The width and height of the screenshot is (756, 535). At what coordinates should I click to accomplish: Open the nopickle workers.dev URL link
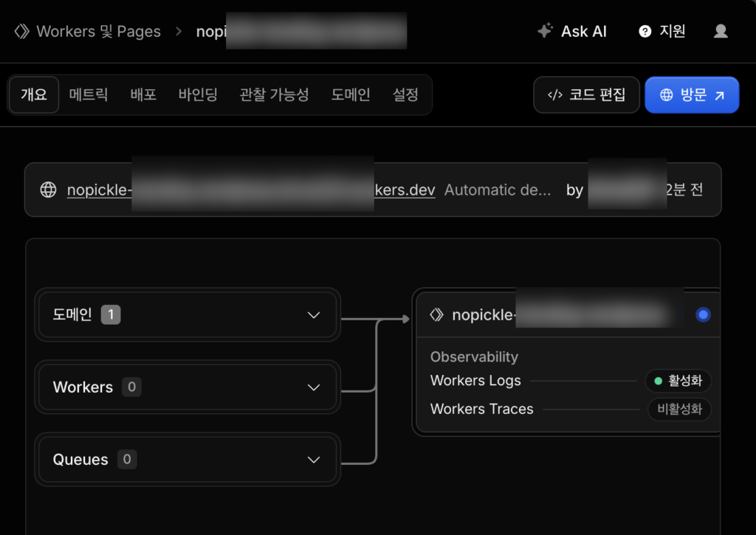(x=251, y=190)
